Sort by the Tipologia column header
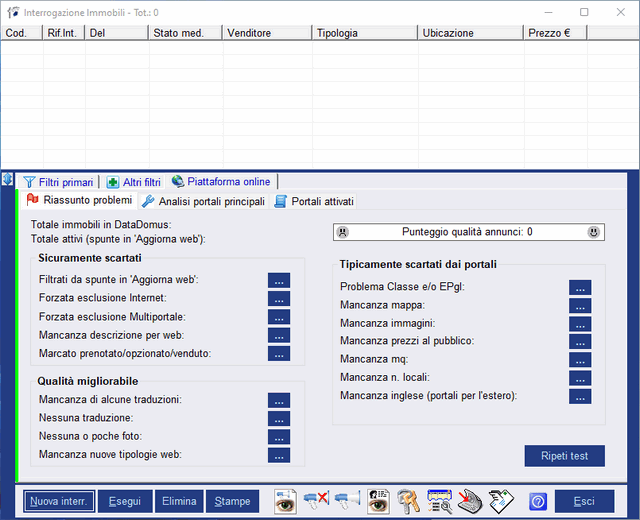Viewport: 640px width, 520px height. coord(365,33)
